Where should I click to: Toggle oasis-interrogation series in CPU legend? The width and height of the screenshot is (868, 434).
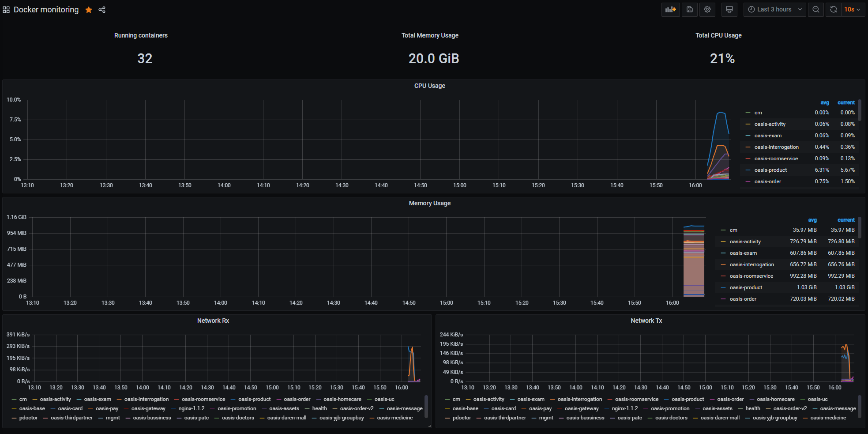click(776, 147)
